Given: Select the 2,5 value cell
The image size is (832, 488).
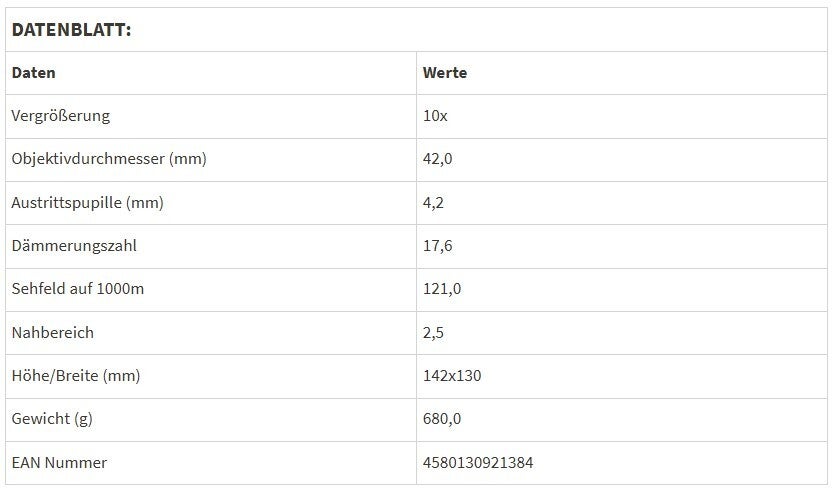Looking at the screenshot, I should [x=433, y=332].
